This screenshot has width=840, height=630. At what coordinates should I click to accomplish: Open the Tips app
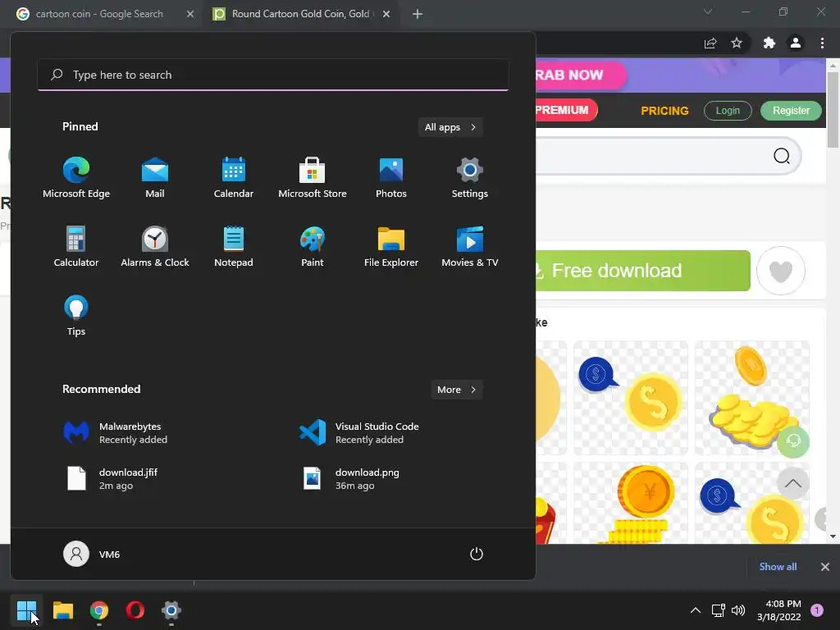coord(76,316)
